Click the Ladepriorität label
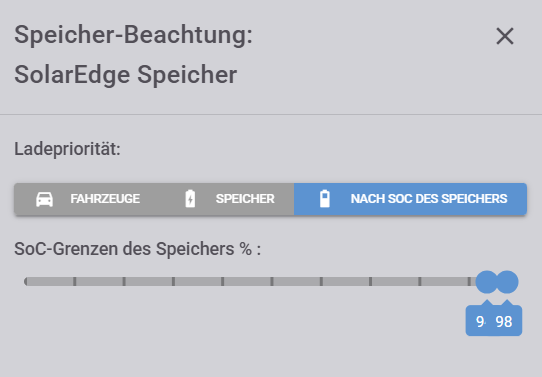Image resolution: width=542 pixels, height=377 pixels. (67, 150)
